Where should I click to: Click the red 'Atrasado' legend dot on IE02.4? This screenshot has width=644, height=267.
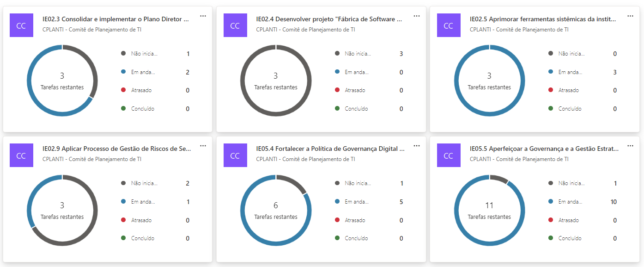tap(337, 90)
